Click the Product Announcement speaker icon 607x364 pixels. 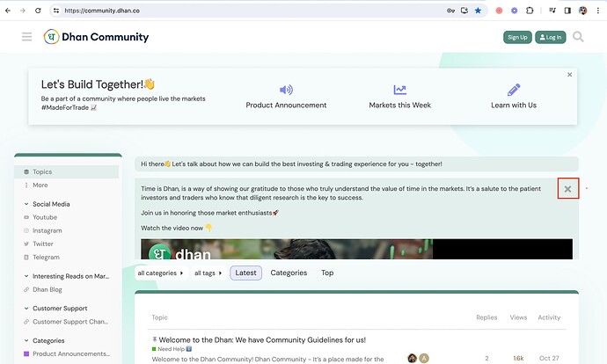pos(286,90)
